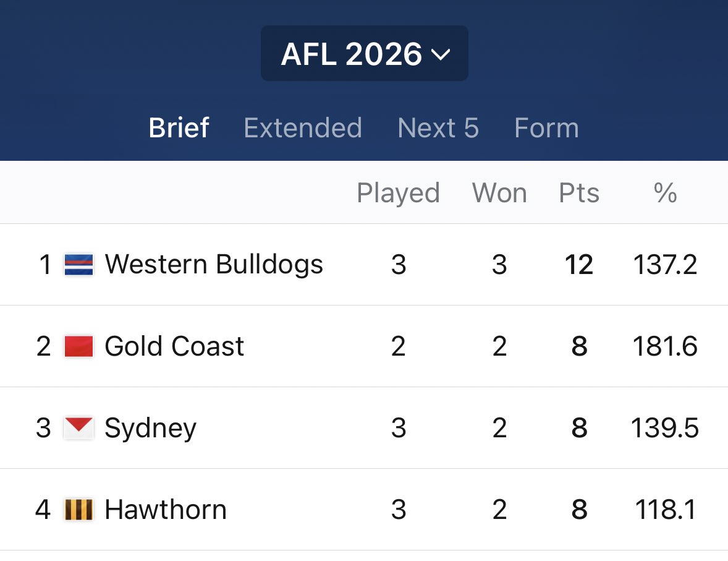This screenshot has width=728, height=561.
Task: Select the Form tab
Action: pos(546,128)
